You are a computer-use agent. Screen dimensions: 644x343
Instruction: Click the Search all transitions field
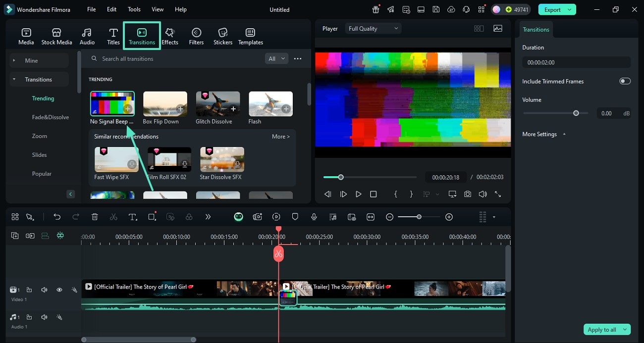pos(176,58)
